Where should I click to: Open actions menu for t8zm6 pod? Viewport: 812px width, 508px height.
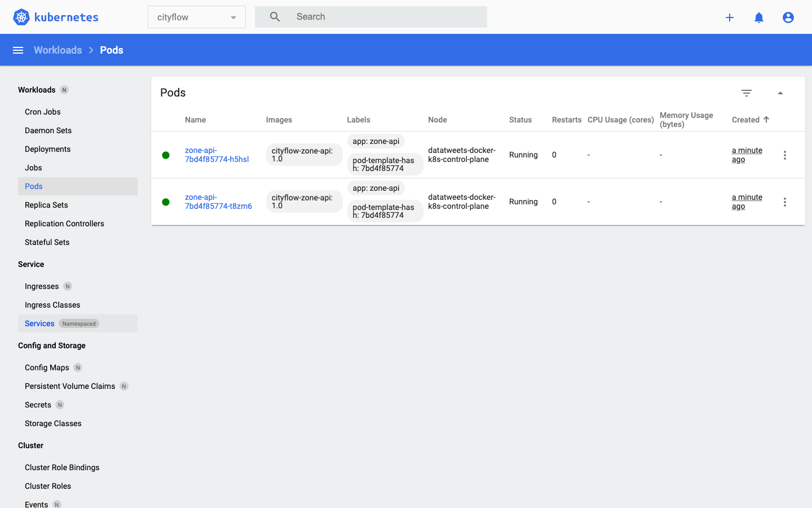tap(785, 202)
